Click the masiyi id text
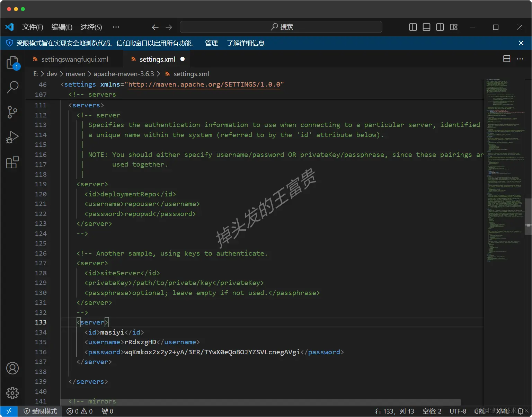This screenshot has width=532, height=417. [112, 332]
